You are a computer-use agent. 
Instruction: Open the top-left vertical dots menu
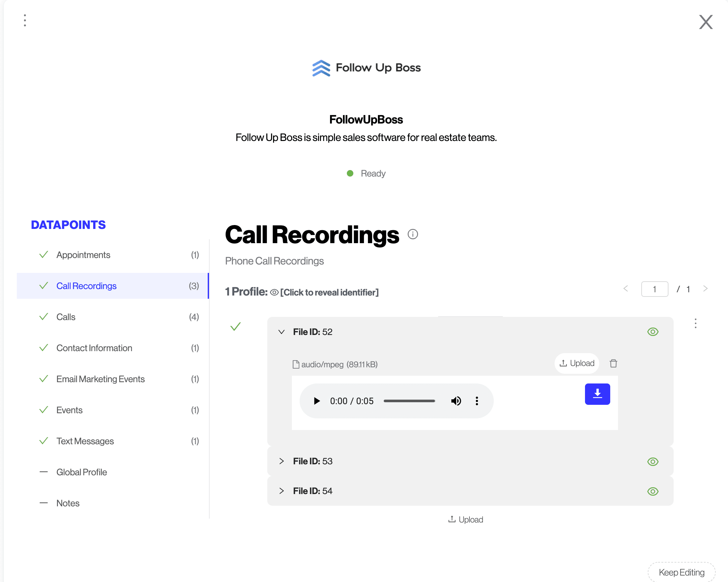tap(25, 20)
